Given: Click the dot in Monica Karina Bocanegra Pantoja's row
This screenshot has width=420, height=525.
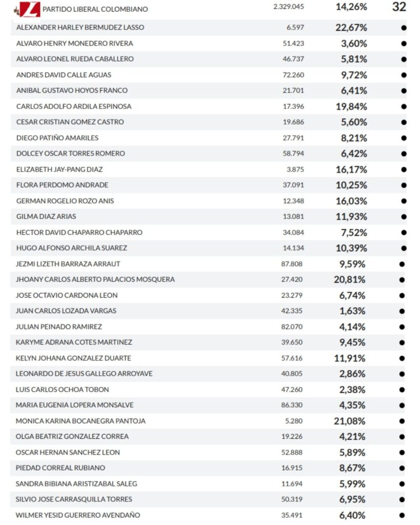Looking at the screenshot, I should (x=402, y=421).
